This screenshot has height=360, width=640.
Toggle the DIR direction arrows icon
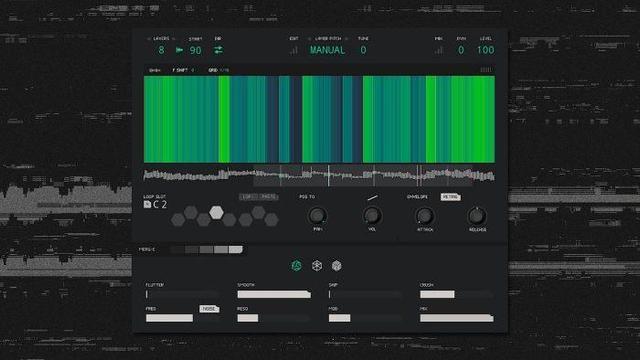pos(218,50)
